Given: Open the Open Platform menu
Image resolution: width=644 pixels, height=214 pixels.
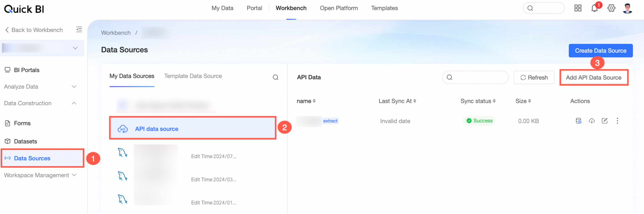Looking at the screenshot, I should point(338,8).
